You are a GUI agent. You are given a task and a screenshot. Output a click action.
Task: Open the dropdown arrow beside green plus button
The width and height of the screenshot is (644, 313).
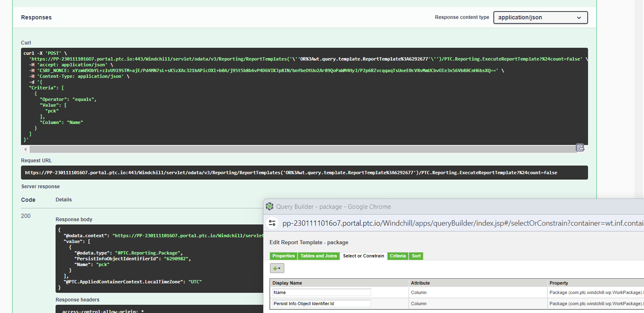[x=280, y=268]
